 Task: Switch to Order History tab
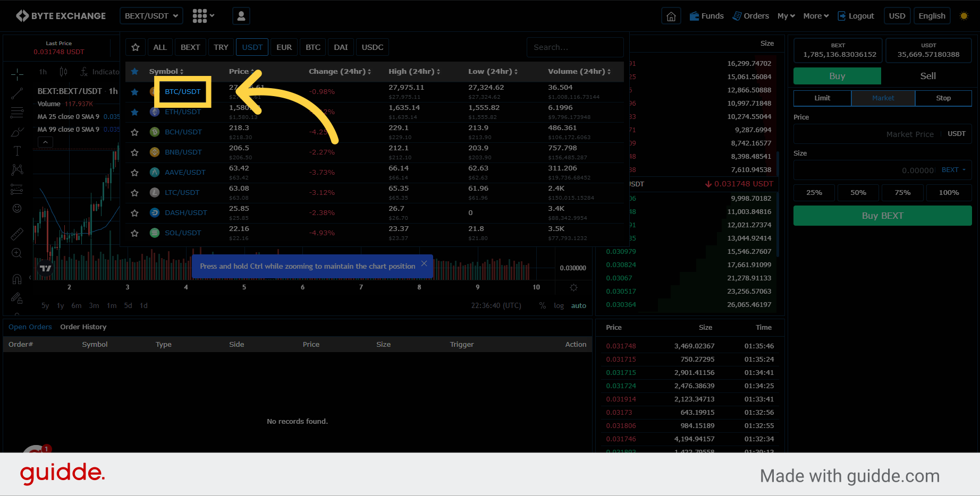[x=83, y=327]
